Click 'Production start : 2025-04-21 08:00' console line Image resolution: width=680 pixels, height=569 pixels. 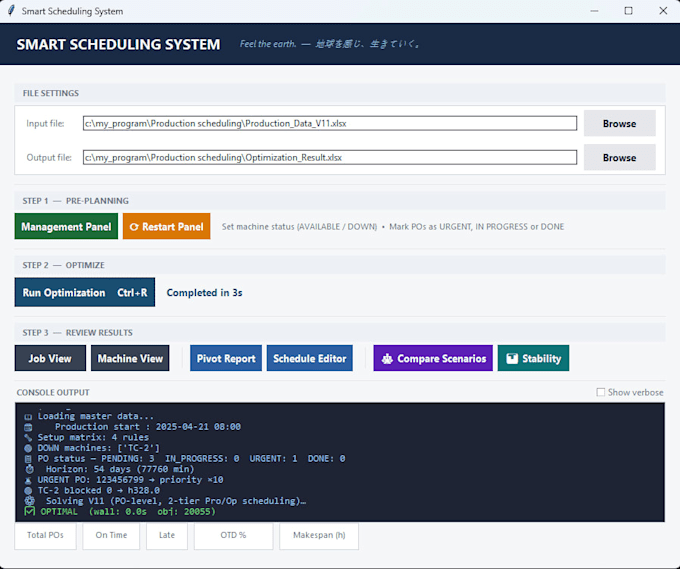pos(148,427)
